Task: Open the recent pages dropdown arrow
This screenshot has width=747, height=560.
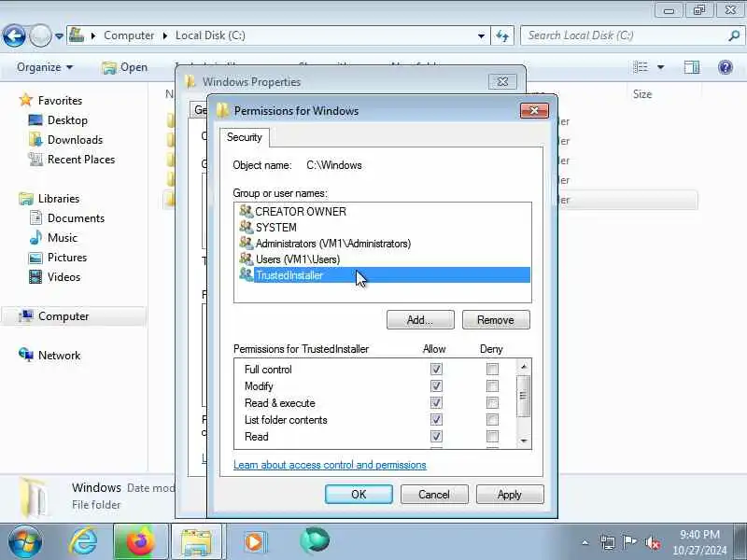Action: pyautogui.click(x=59, y=36)
